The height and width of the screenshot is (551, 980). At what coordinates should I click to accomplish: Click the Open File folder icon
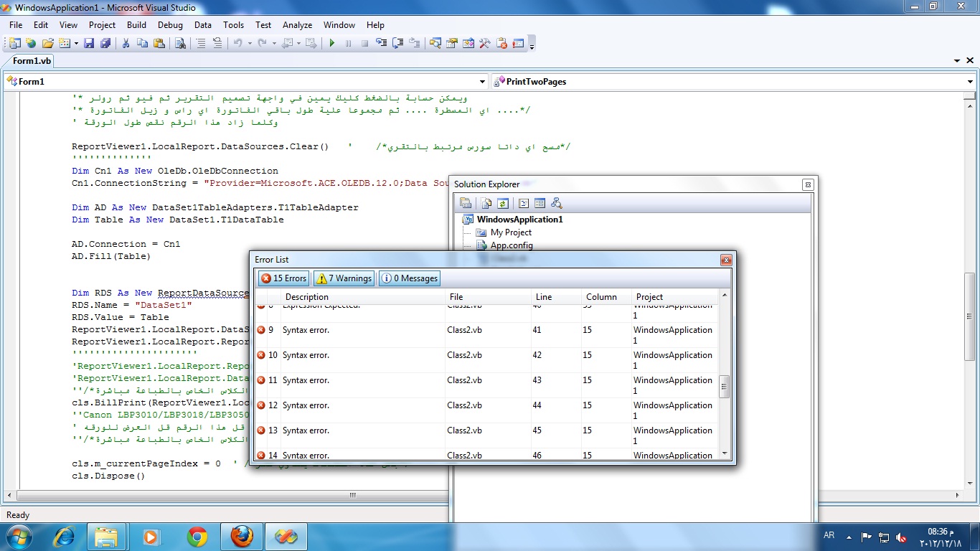(48, 44)
